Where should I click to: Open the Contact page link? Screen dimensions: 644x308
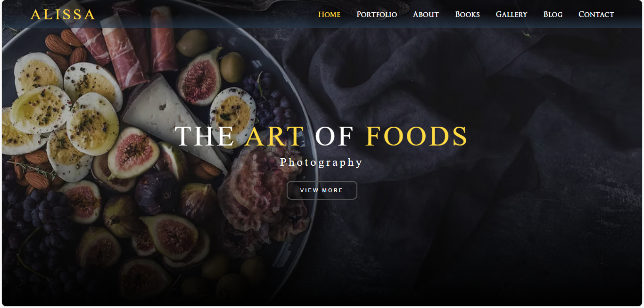(596, 14)
